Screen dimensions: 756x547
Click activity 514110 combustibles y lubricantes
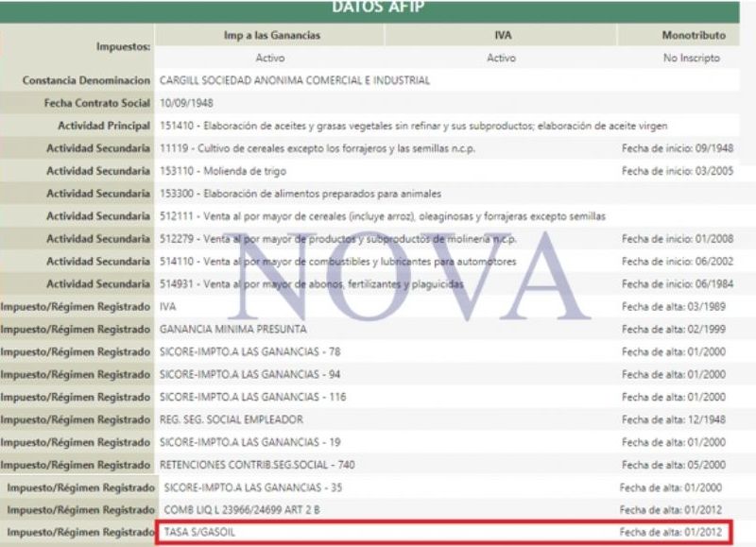pyautogui.click(x=338, y=262)
